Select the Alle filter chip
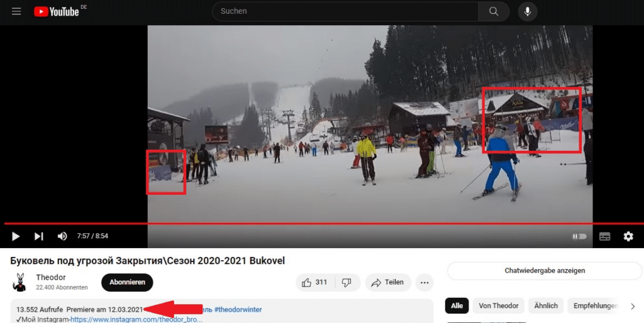644x323 pixels. point(457,306)
